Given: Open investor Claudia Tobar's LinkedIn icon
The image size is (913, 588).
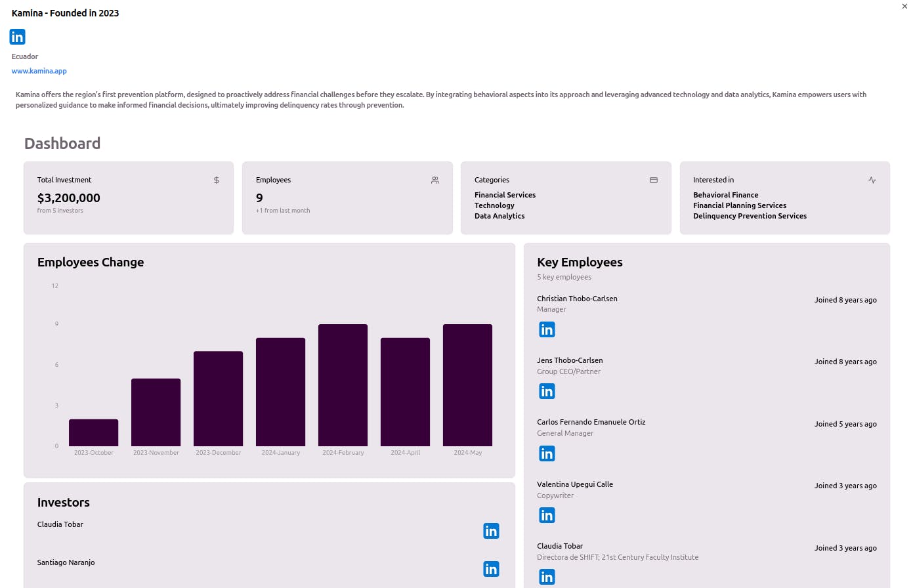Looking at the screenshot, I should [x=491, y=531].
